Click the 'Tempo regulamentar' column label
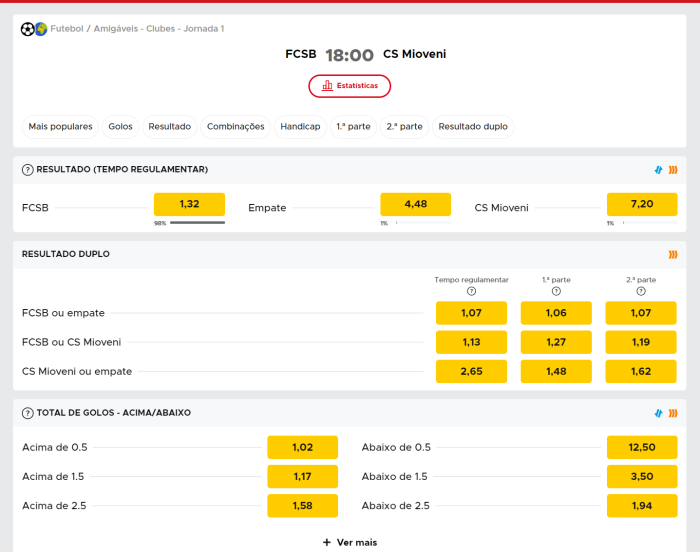The width and height of the screenshot is (700, 552). [x=471, y=280]
